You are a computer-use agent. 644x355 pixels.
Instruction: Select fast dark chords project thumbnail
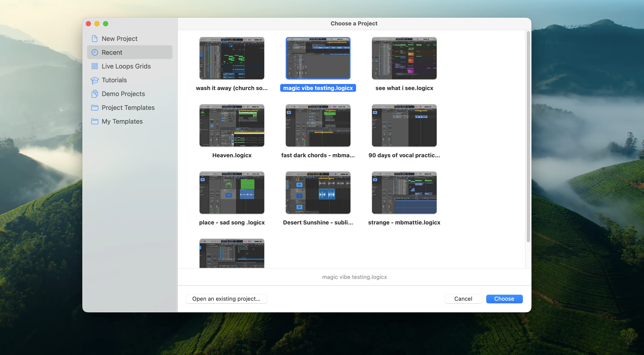pyautogui.click(x=318, y=125)
